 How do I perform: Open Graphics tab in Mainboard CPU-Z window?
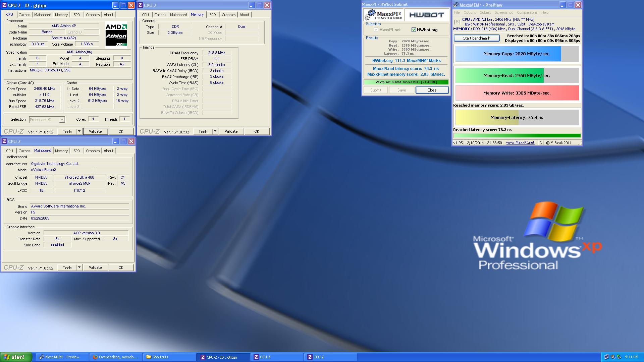point(93,151)
